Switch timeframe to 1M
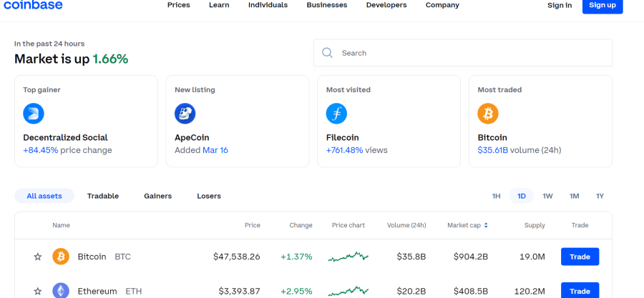 coord(574,196)
